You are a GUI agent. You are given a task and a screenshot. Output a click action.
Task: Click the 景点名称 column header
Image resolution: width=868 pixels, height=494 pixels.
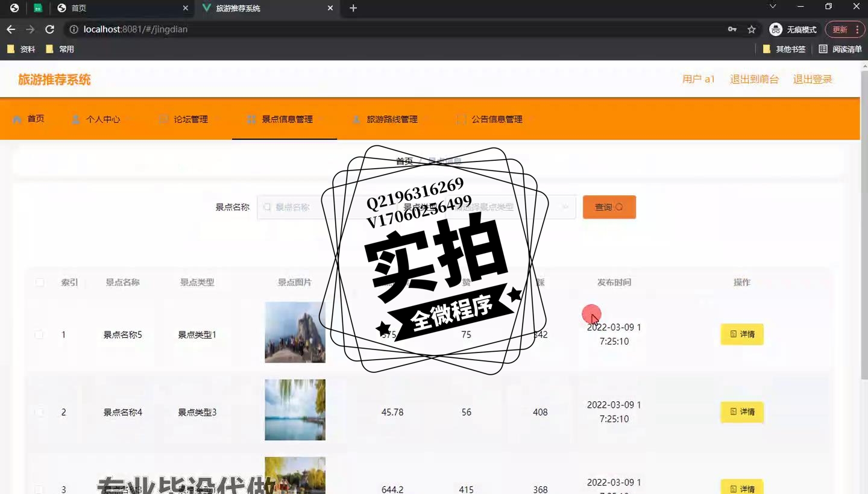pos(122,282)
